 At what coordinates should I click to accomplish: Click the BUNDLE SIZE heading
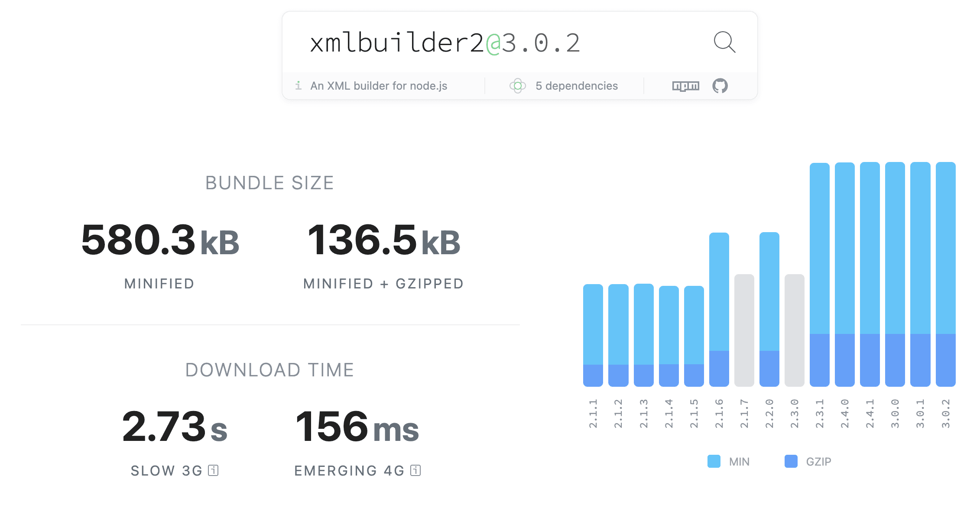pyautogui.click(x=269, y=183)
